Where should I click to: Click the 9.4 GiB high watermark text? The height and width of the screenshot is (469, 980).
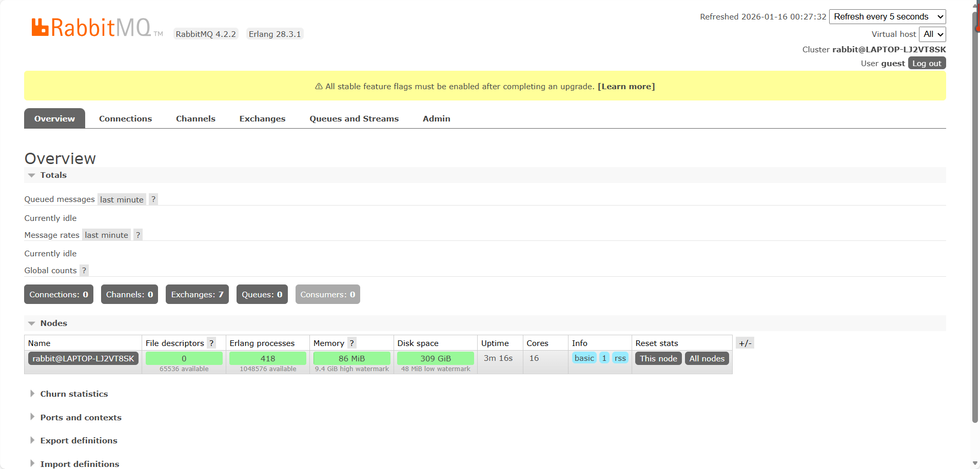point(352,369)
